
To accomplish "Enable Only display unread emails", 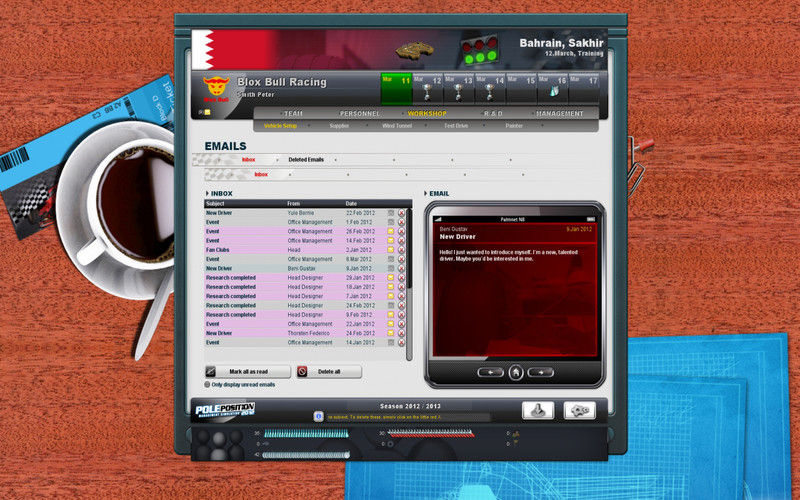I will coord(207,385).
